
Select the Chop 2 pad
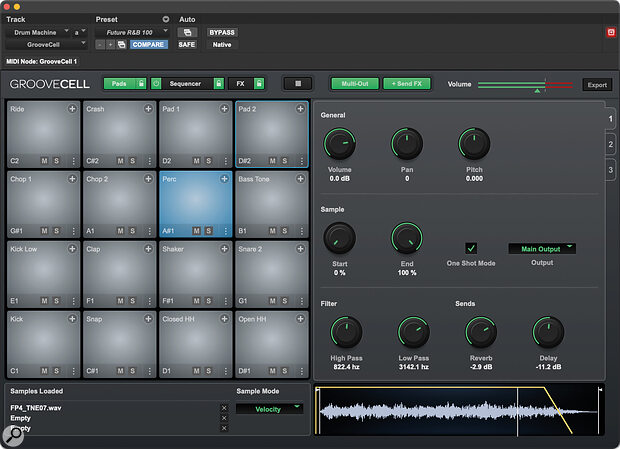pos(119,205)
